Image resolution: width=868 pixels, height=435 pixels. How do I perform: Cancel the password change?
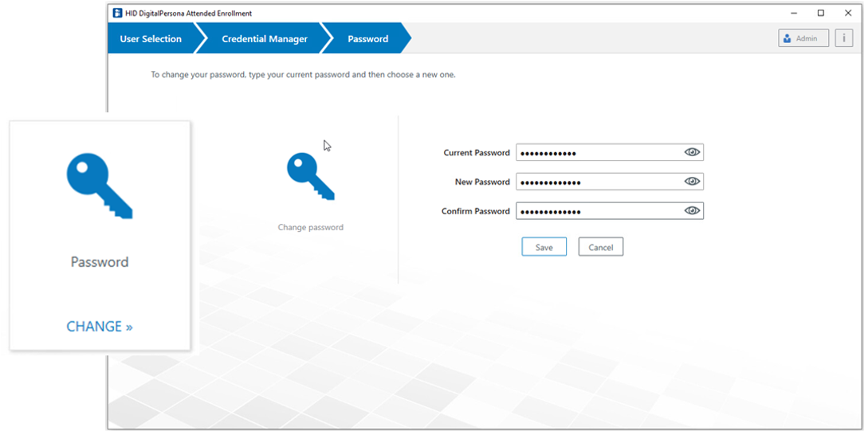(600, 247)
